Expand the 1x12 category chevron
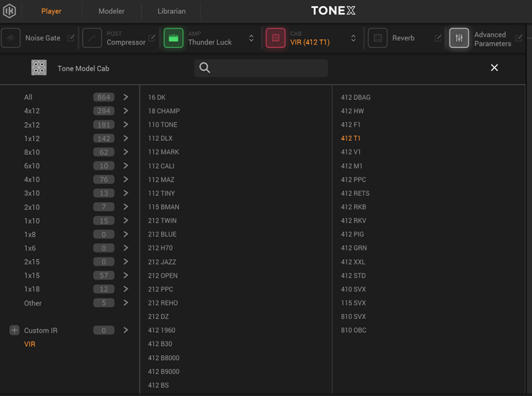This screenshot has width=532, height=396. (x=126, y=138)
